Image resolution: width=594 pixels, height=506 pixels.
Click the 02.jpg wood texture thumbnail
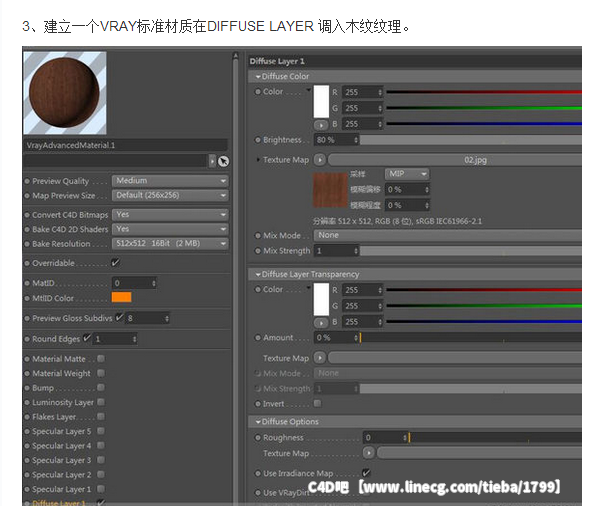[330, 189]
